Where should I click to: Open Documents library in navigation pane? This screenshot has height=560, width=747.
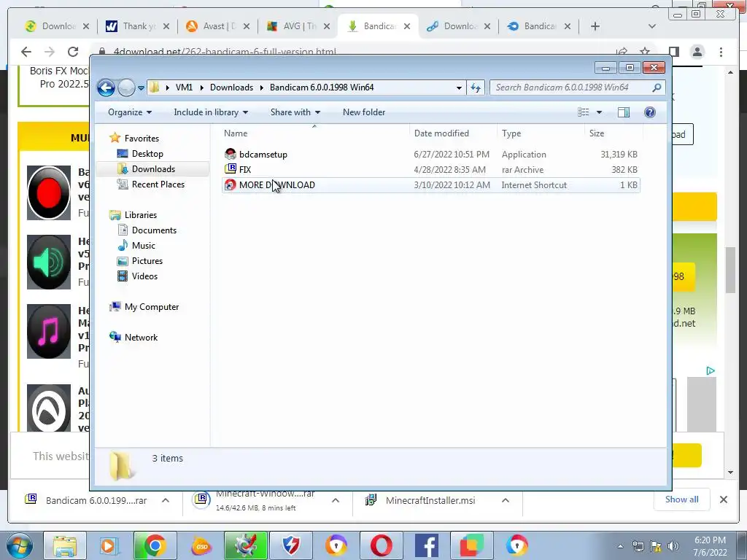pos(154,230)
